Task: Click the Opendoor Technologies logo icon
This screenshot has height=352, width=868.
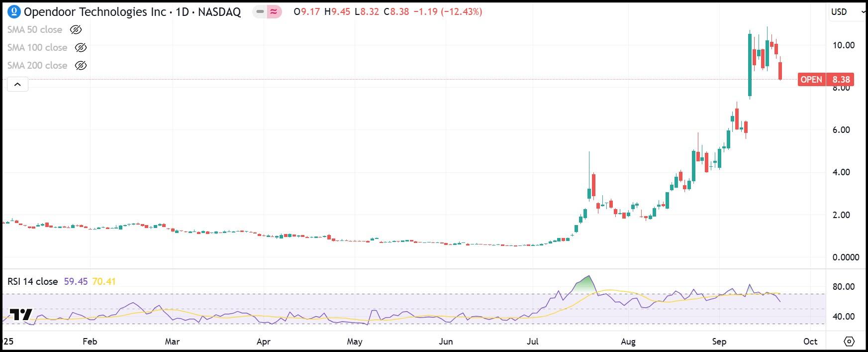Action: pyautogui.click(x=15, y=11)
